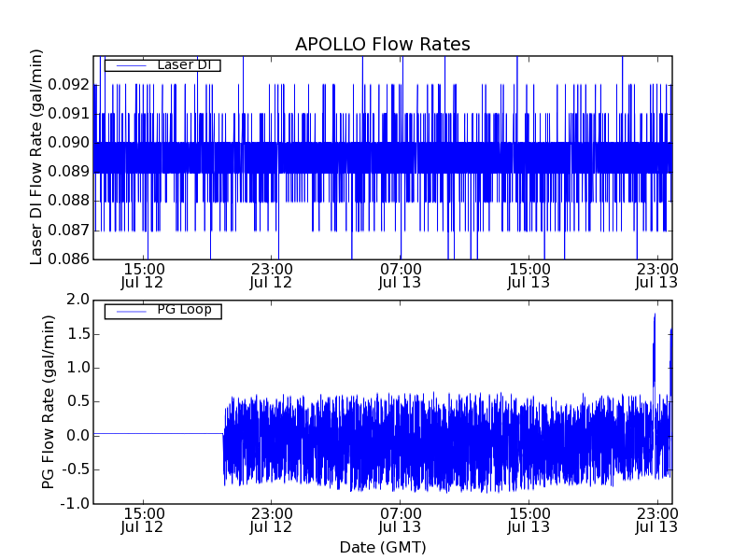This screenshot has height=560, width=747.
Task: Click "23:00 Jul 12" tick below the top plot
Action: 272,274
